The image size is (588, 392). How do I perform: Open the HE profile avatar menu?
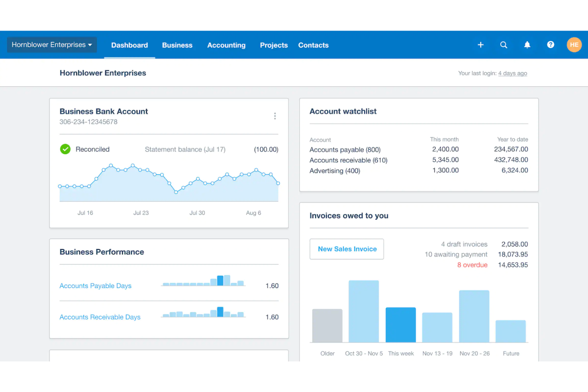574,44
